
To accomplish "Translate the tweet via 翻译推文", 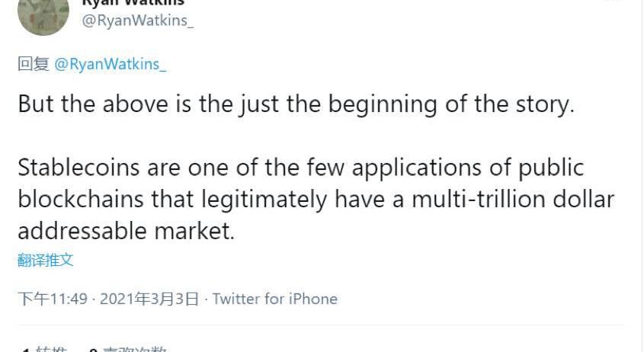I will click(46, 260).
